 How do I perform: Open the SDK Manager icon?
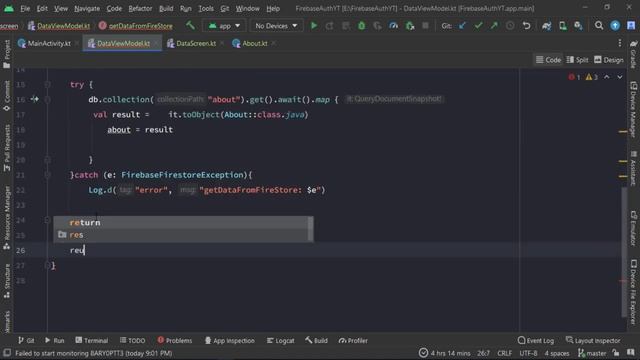point(578,26)
